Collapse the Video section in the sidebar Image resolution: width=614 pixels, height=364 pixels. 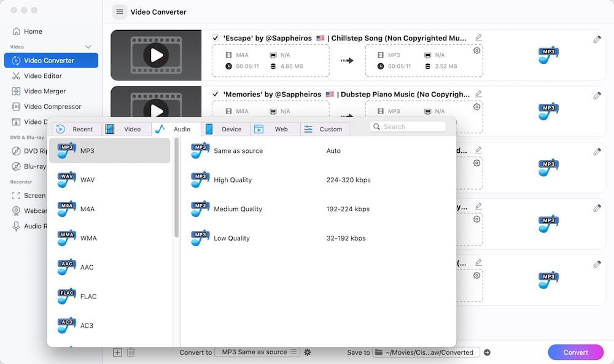pos(88,47)
